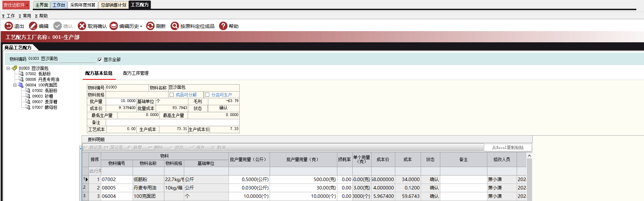Viewport: 644px width, 201px height.
Task: Tick the 分店可生产 checkbox
Action: [207, 95]
